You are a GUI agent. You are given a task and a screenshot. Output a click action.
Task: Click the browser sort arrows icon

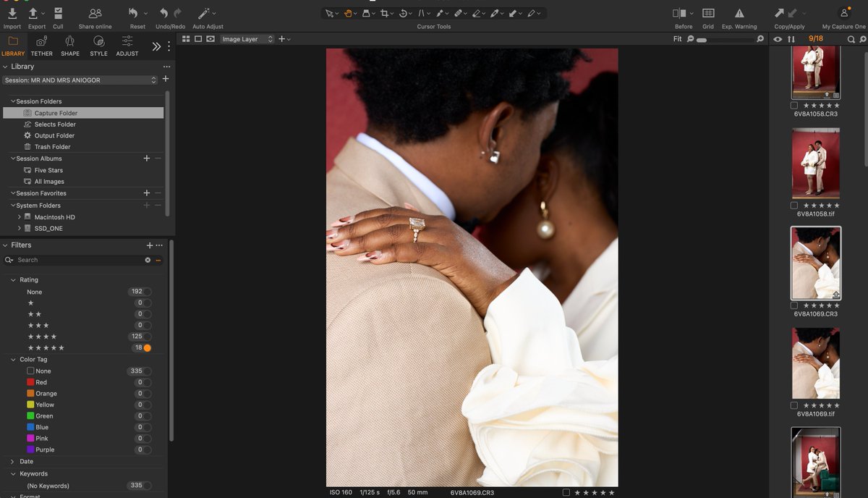[x=791, y=39]
